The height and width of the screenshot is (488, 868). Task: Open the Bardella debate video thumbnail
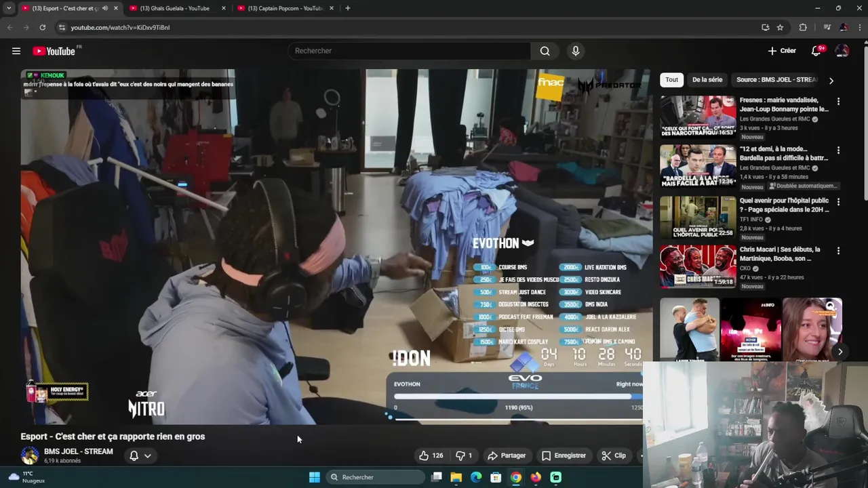tap(698, 165)
